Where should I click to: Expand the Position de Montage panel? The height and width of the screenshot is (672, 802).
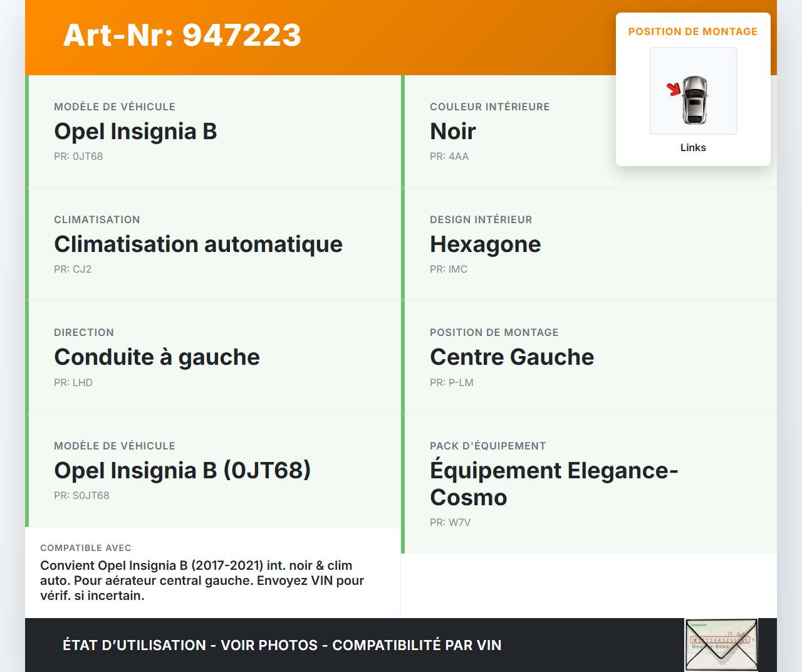coord(693,31)
